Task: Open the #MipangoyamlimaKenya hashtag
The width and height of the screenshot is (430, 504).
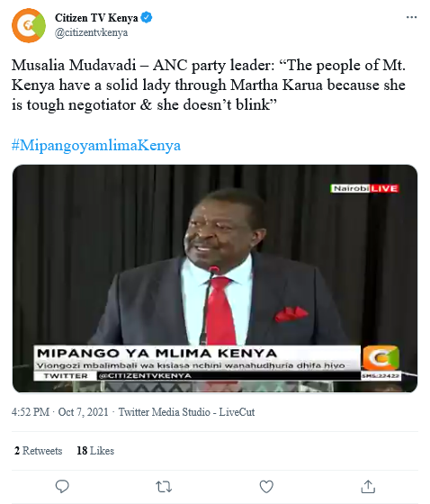Action: 96,145
